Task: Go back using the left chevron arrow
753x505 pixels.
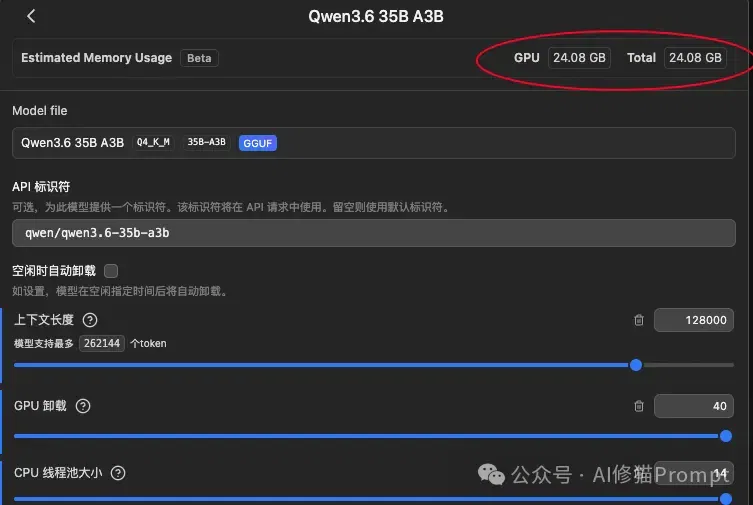Action: coord(31,16)
